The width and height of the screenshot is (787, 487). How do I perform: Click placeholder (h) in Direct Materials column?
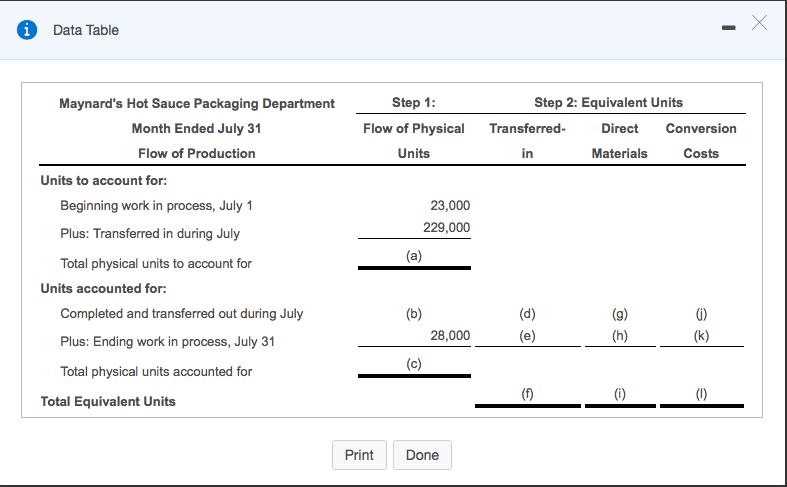(x=620, y=335)
